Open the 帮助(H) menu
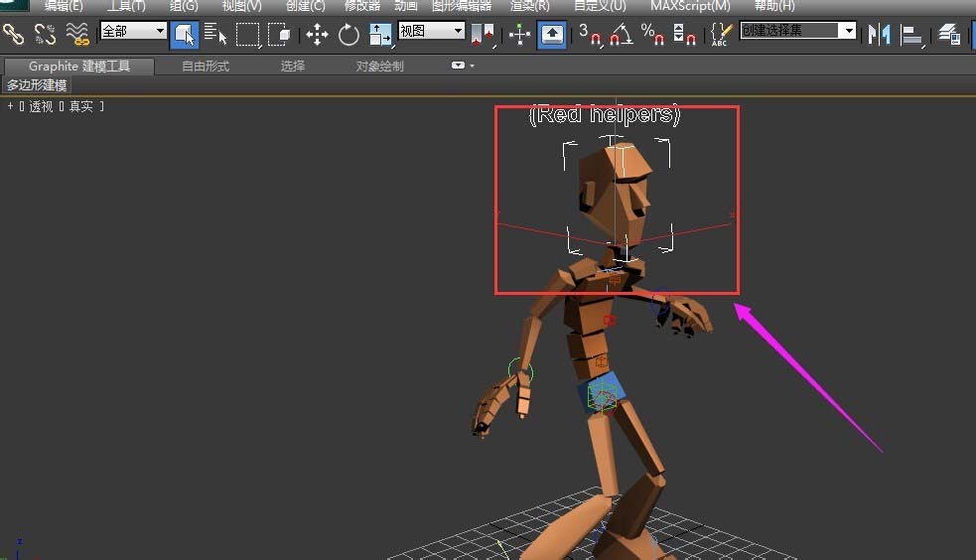Image resolution: width=976 pixels, height=560 pixels. (x=774, y=6)
